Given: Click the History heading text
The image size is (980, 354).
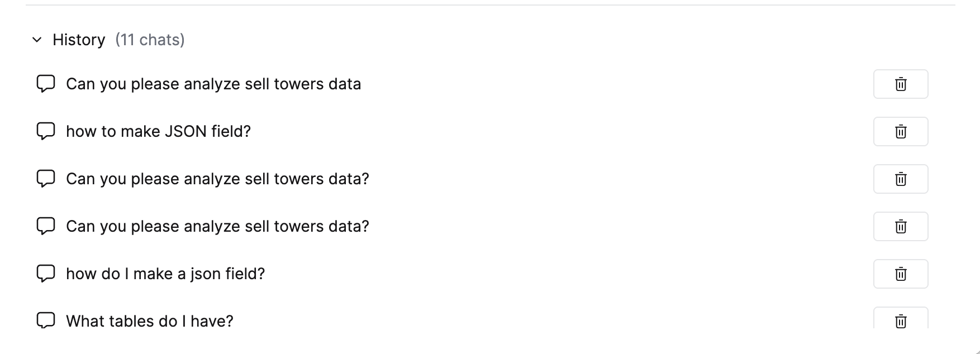Looking at the screenshot, I should [x=79, y=40].
